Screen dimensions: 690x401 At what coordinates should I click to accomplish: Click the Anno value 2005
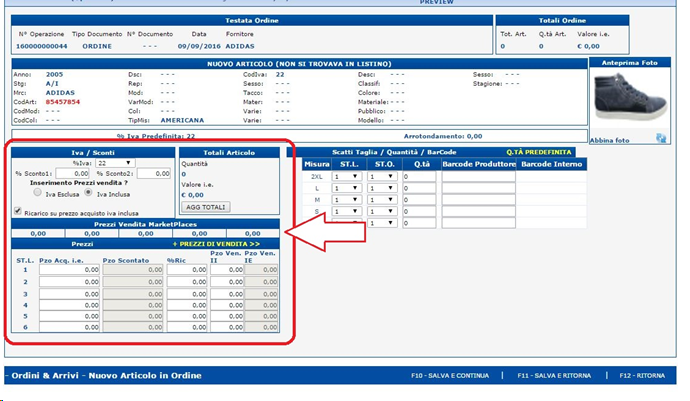(x=55, y=74)
